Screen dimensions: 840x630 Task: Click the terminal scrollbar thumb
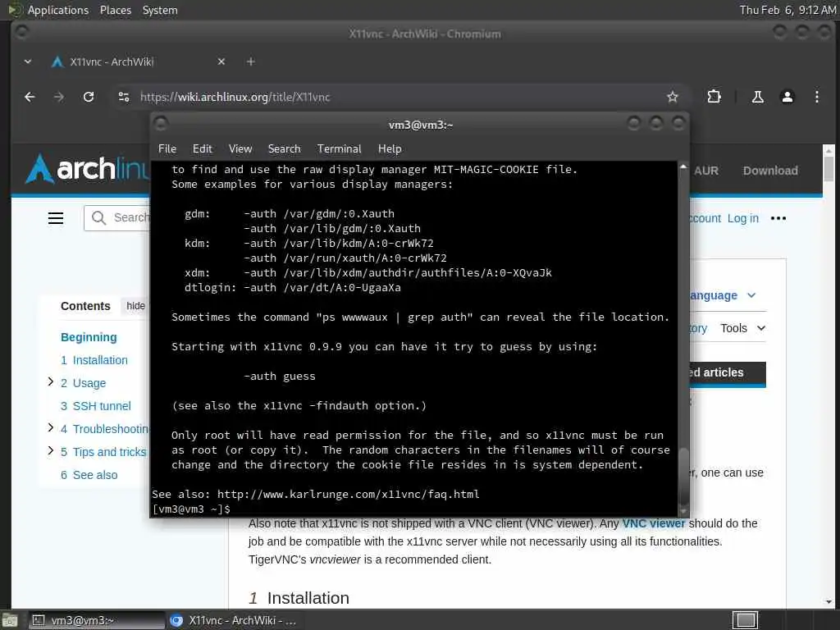click(x=683, y=475)
